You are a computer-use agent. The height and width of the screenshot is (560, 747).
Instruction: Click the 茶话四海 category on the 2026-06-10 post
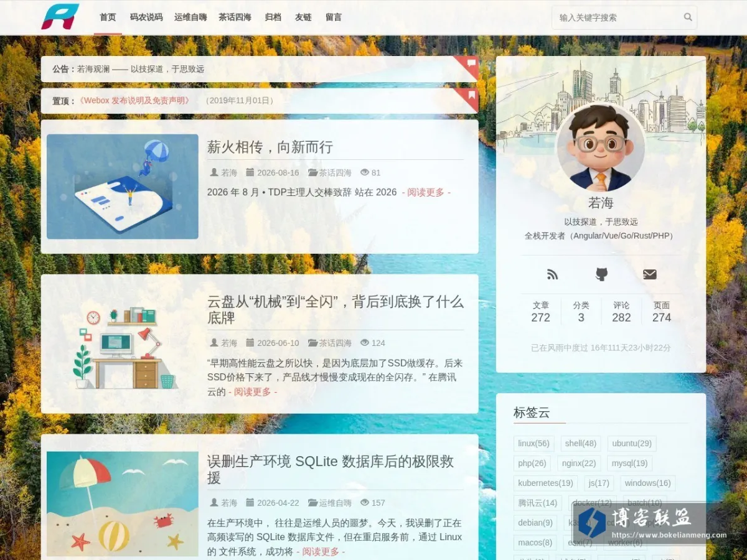[335, 343]
